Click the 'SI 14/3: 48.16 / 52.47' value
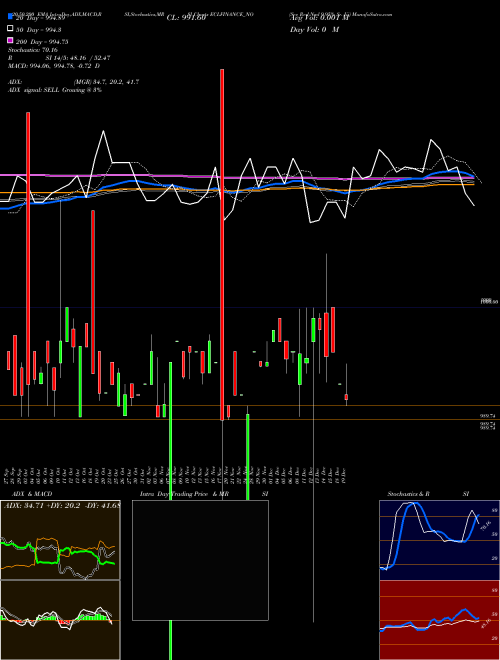Viewport: 500px width, 660px height. point(78,58)
